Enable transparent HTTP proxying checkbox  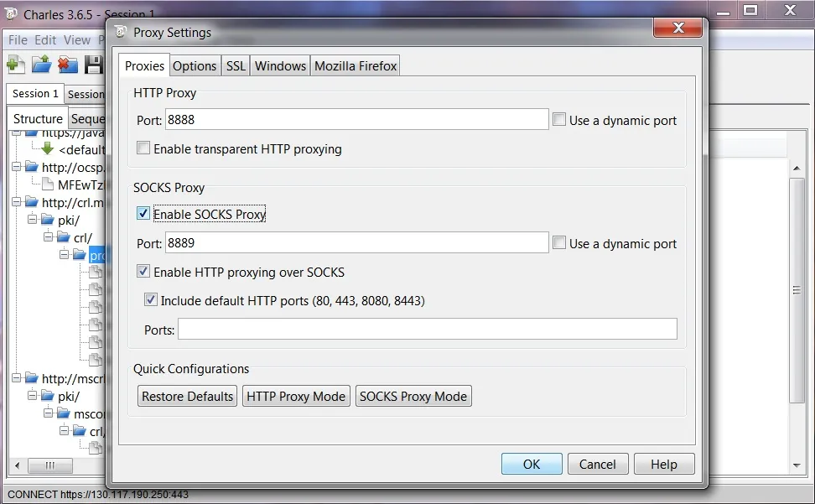[143, 148]
